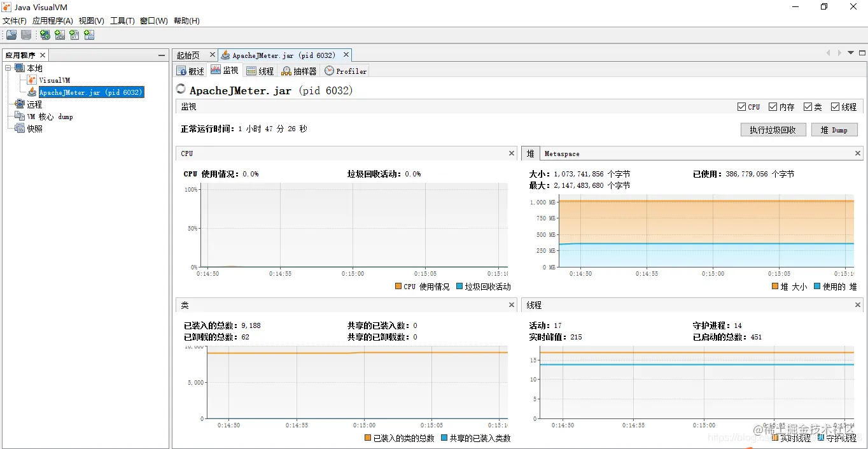Viewport: 868px width, 449px height.
Task: Uncheck the 线程 threads checkbox
Action: 835,107
